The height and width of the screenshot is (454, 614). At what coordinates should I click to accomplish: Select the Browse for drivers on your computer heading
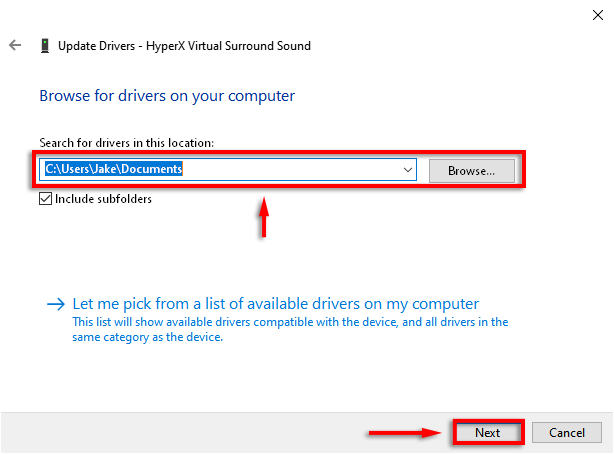pos(167,96)
